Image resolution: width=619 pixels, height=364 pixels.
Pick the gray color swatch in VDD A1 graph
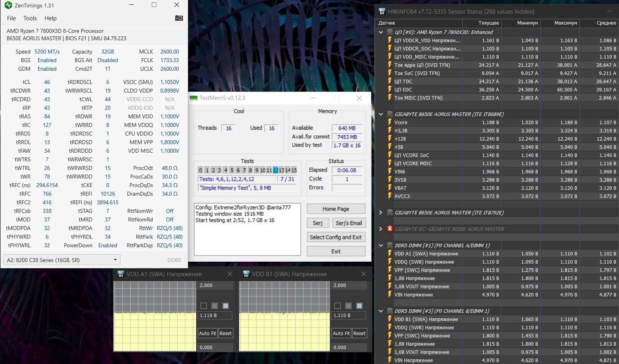click(215, 306)
